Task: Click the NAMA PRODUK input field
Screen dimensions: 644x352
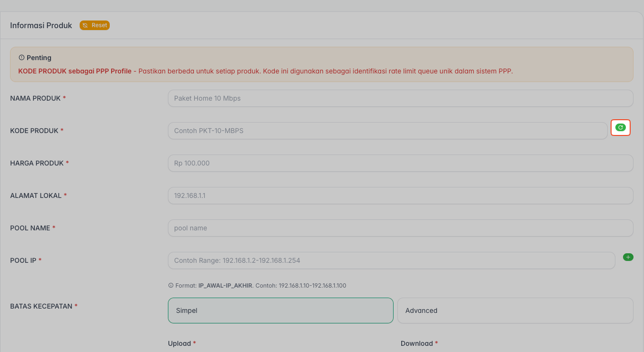Action: click(x=401, y=98)
